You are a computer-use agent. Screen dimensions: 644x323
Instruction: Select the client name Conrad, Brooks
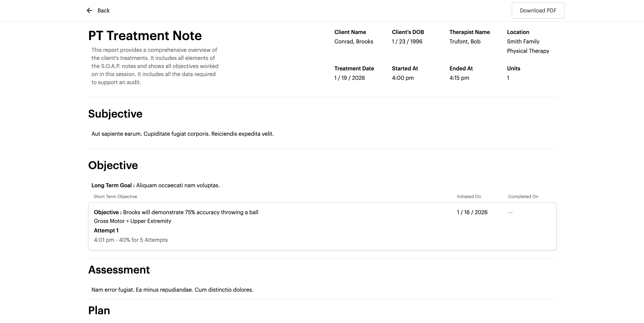point(354,41)
